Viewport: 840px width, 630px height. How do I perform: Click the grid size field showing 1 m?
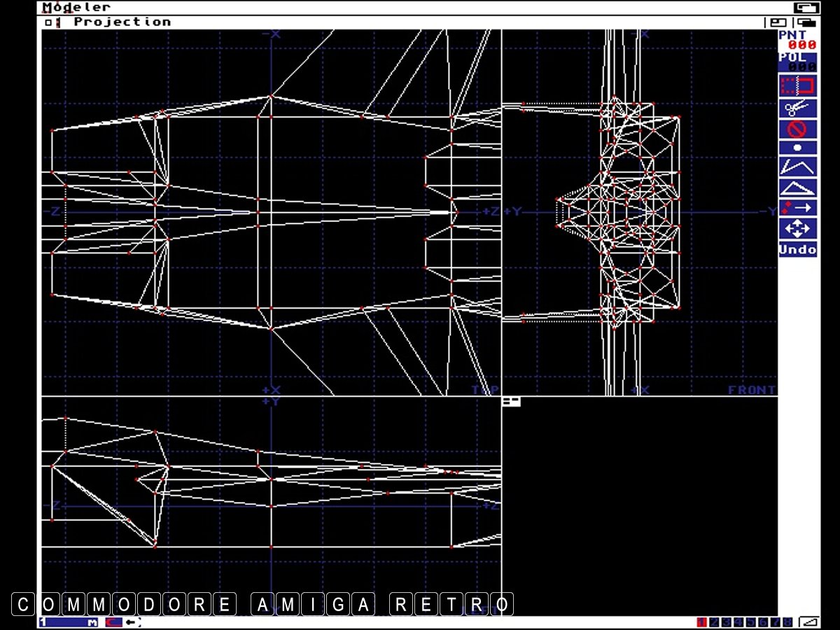69,622
